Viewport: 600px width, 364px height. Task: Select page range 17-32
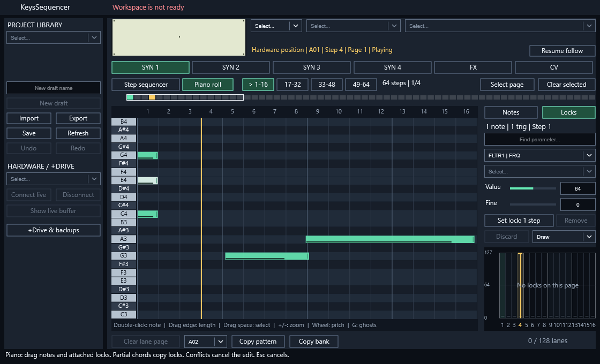click(x=292, y=85)
